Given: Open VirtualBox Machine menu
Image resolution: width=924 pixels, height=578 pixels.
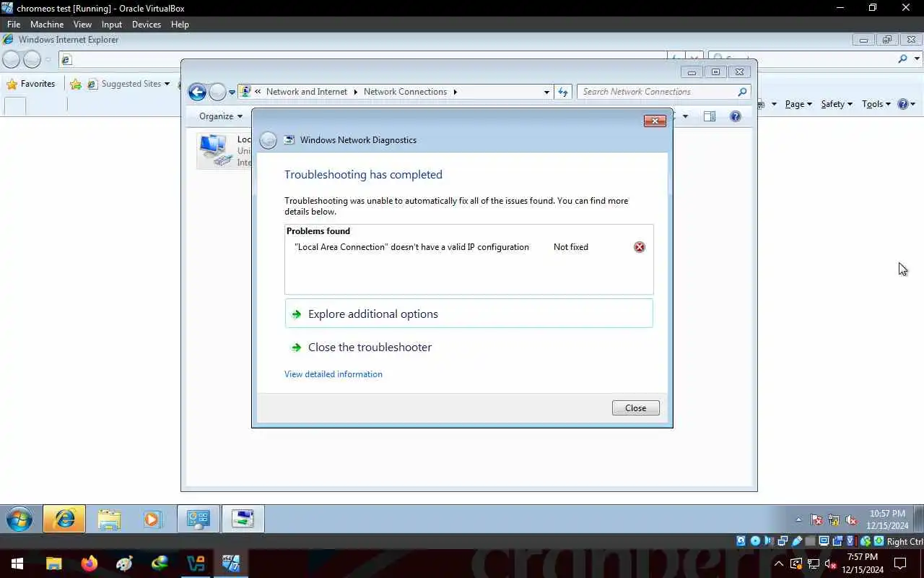Looking at the screenshot, I should (x=47, y=25).
